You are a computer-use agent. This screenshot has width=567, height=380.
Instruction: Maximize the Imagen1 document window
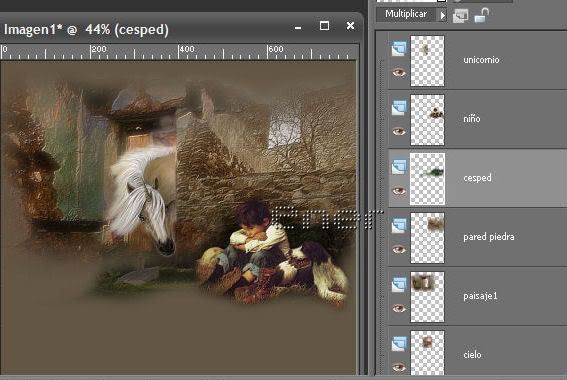pyautogui.click(x=324, y=26)
